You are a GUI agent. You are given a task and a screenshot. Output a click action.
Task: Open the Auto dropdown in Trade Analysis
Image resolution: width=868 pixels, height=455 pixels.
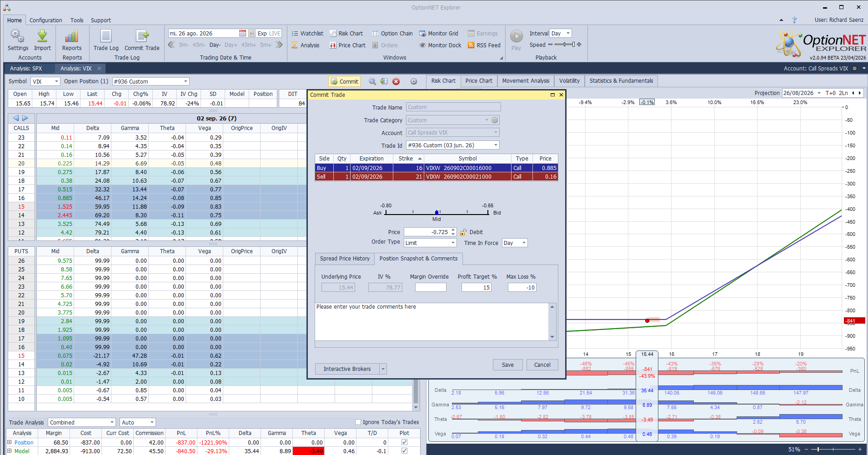(152, 422)
